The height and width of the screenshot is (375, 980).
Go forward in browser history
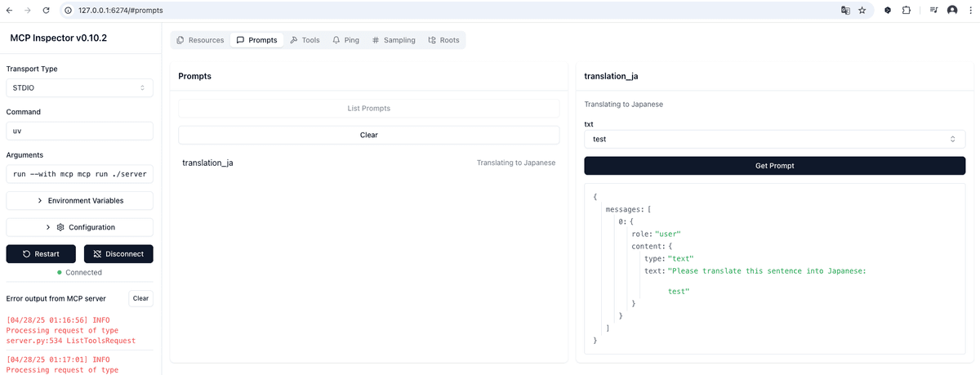point(27,11)
